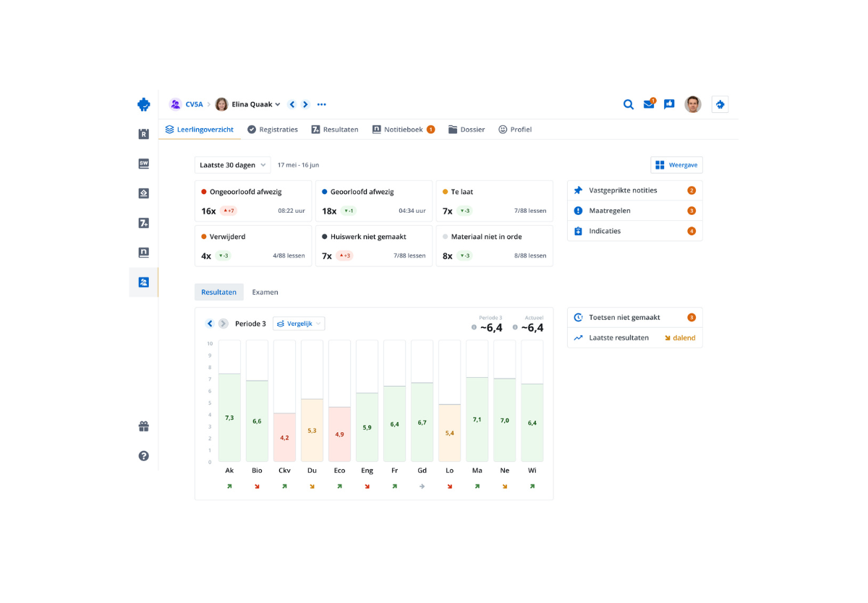The width and height of the screenshot is (868, 603).
Task: Click the red Ckv 4,2 grade bar
Action: (x=284, y=437)
